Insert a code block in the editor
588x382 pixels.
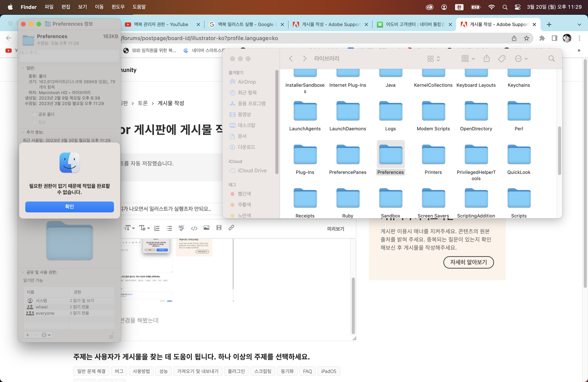pos(194,228)
